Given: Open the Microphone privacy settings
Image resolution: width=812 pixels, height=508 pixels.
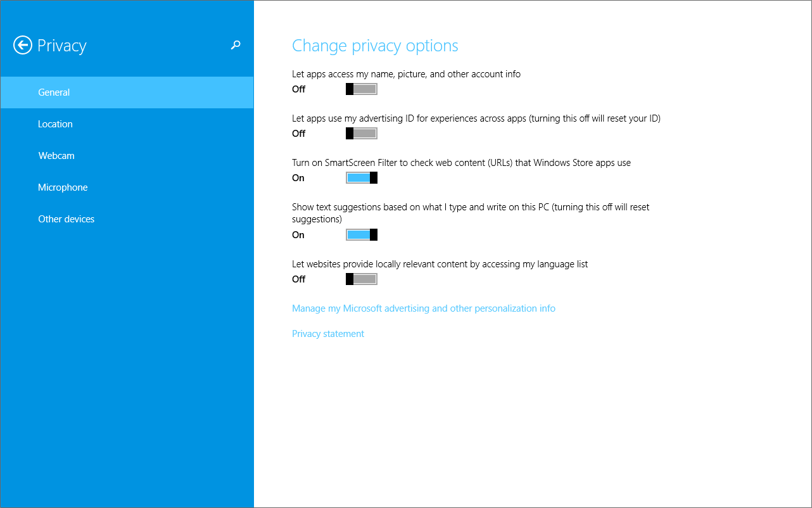Looking at the screenshot, I should tap(127, 187).
